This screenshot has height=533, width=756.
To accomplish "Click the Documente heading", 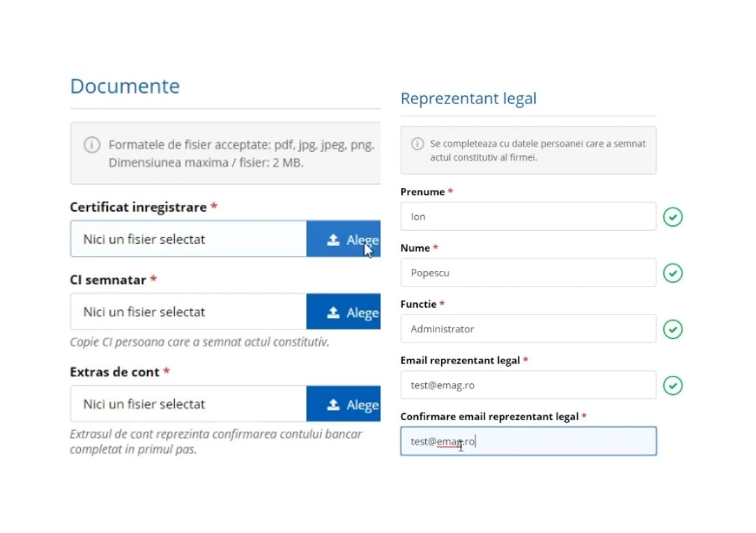I will pos(125,86).
